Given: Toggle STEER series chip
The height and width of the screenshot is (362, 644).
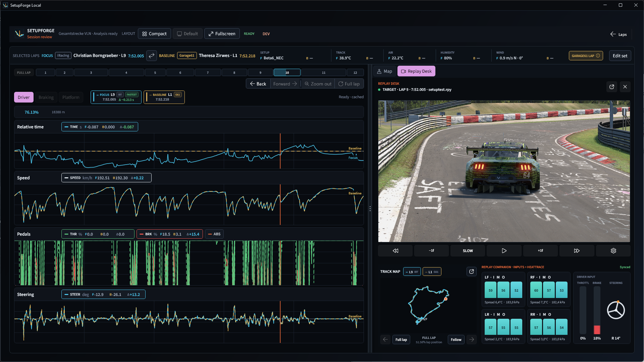Looking at the screenshot, I should [x=103, y=294].
